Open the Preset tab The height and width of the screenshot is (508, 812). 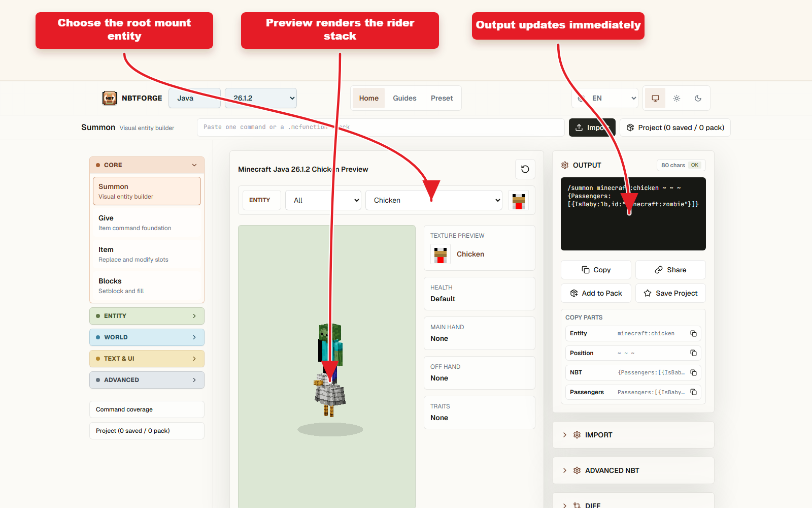point(442,98)
